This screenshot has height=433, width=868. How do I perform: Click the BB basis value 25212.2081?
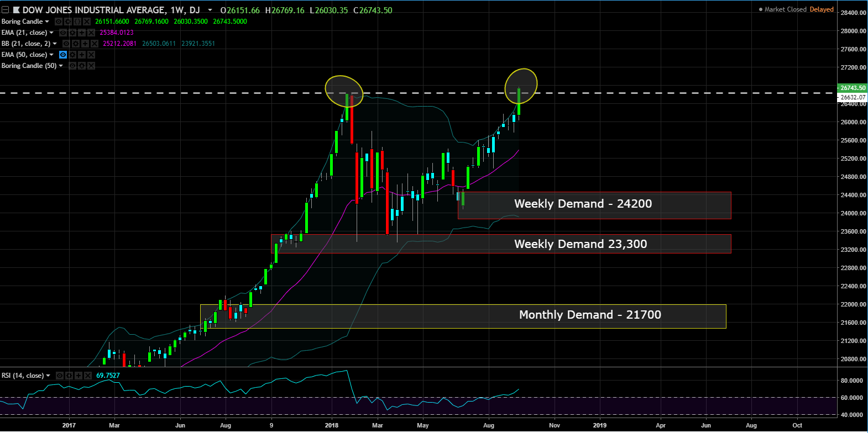(120, 44)
